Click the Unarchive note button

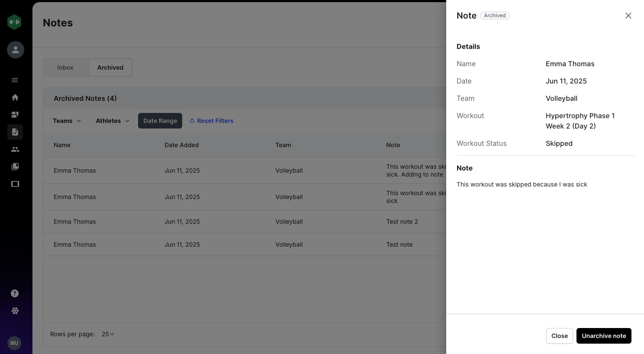(x=604, y=336)
